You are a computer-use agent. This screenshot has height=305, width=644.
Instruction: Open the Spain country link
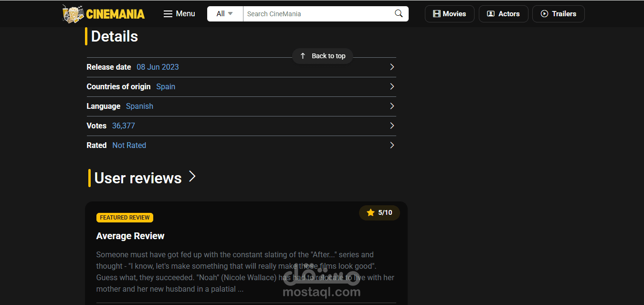tap(166, 86)
